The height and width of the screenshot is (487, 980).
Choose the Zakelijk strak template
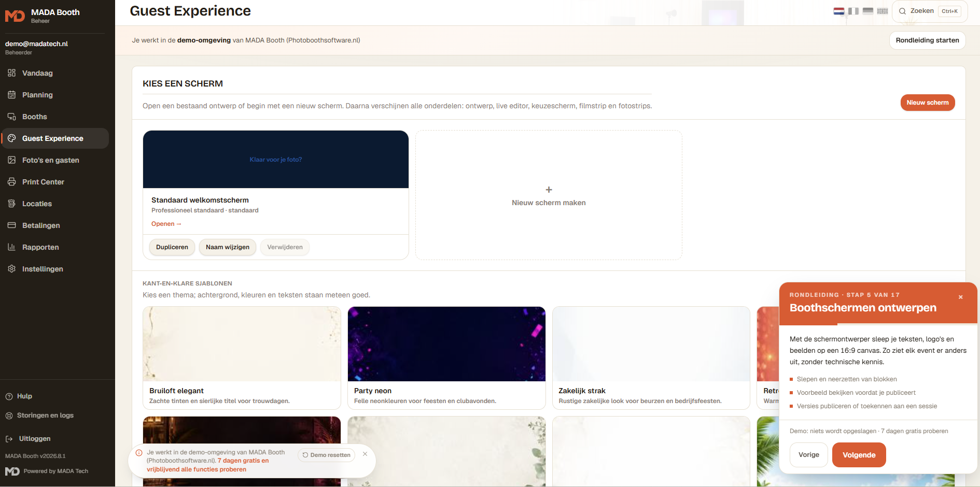point(651,358)
